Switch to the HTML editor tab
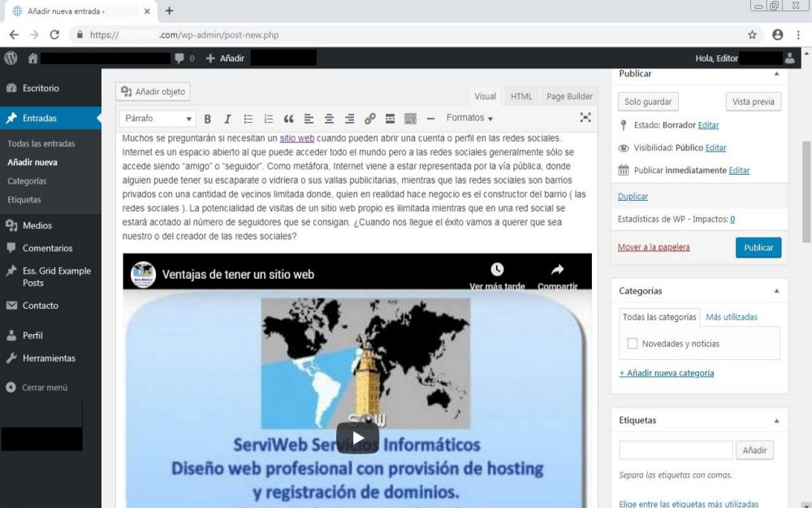 tap(521, 97)
